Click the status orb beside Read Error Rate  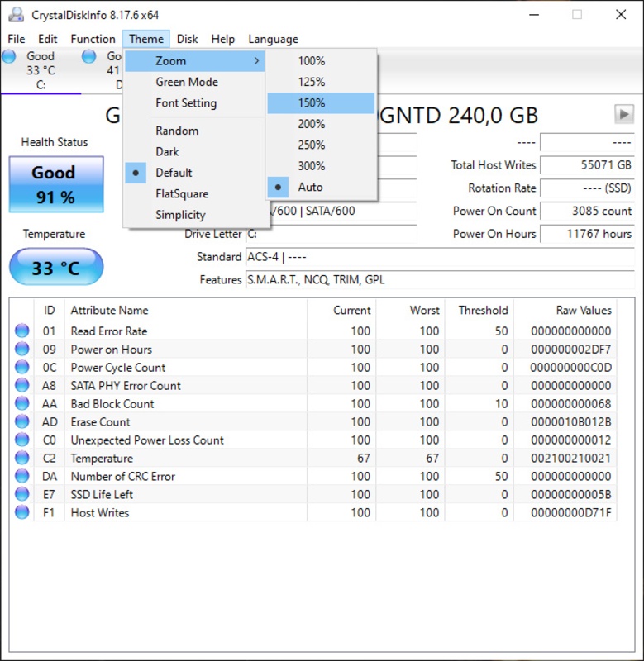point(22,330)
